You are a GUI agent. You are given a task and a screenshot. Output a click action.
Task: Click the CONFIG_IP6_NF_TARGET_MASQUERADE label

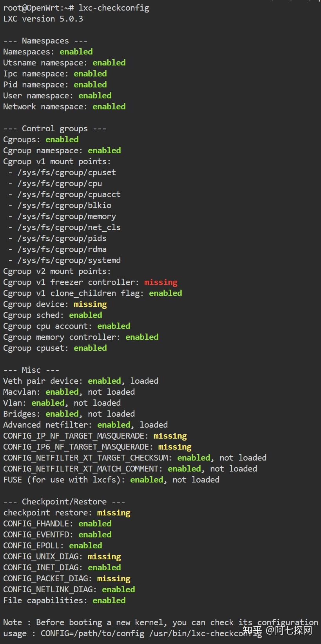coord(78,447)
